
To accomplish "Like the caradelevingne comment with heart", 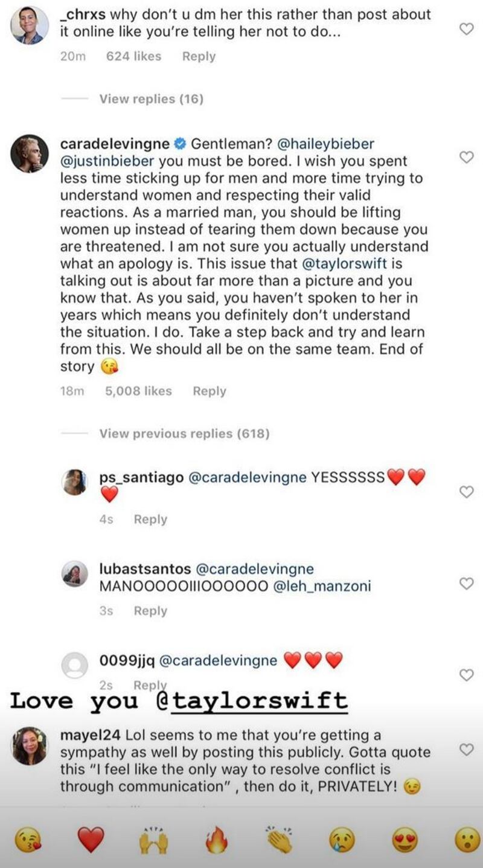I will click(467, 157).
